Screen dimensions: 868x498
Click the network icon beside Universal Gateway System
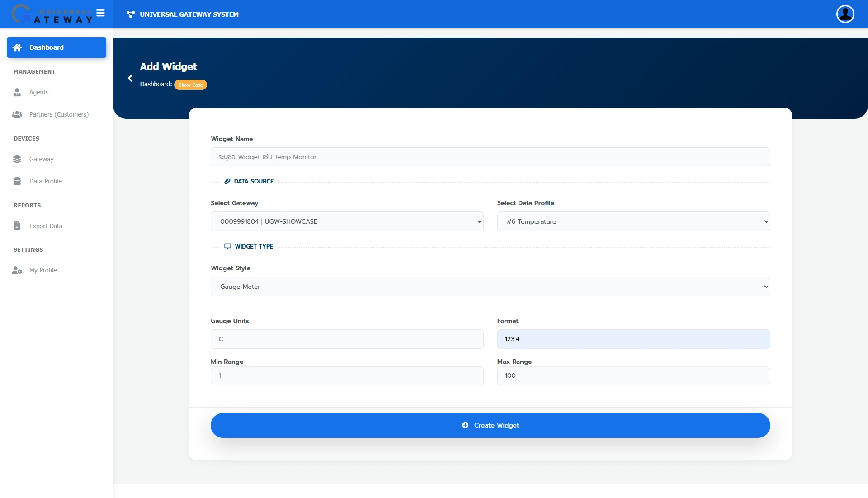(131, 14)
